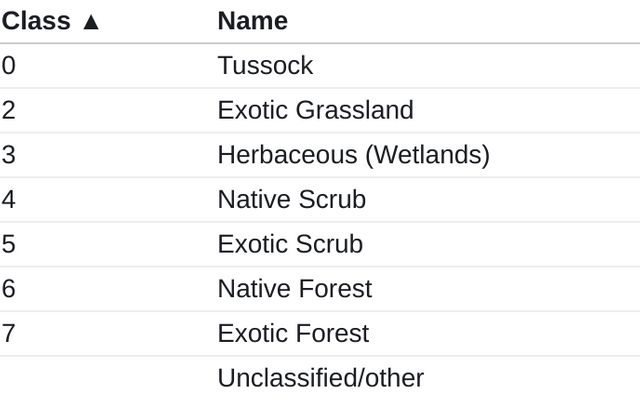Screen dimensions: 640x400
Task: Click the Native Forest name cell
Action: (x=294, y=289)
